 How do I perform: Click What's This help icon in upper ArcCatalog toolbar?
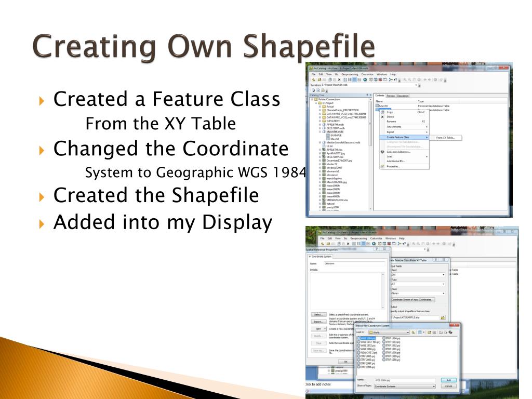[395, 79]
